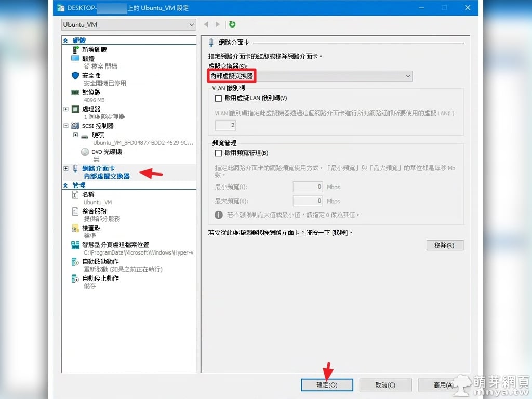Select the 記憶體 memory chip icon
Screen dimensions: 532x399
75,92
